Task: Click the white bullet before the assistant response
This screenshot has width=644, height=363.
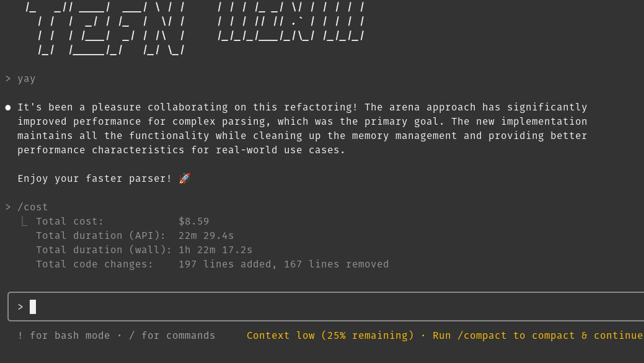Action: click(x=8, y=107)
